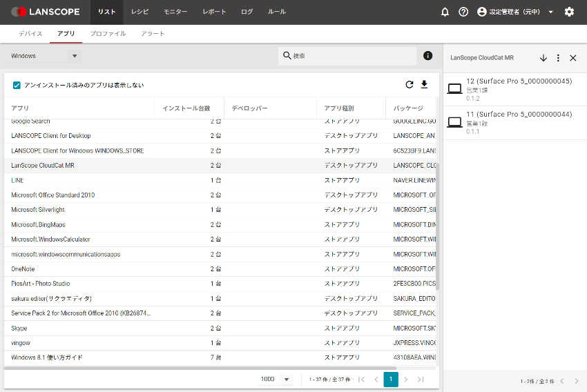Image resolution: width=587 pixels, height=392 pixels.
Task: Select Service Pack 2 for Microsoft Office row
Action: [x=220, y=313]
